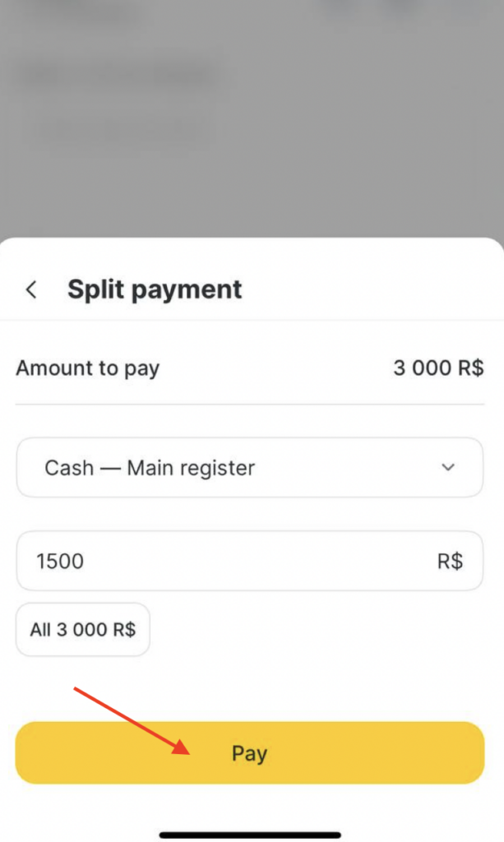Click the R$ currency suffix in amount field
Screen dimensions: 504x842
pyautogui.click(x=450, y=562)
